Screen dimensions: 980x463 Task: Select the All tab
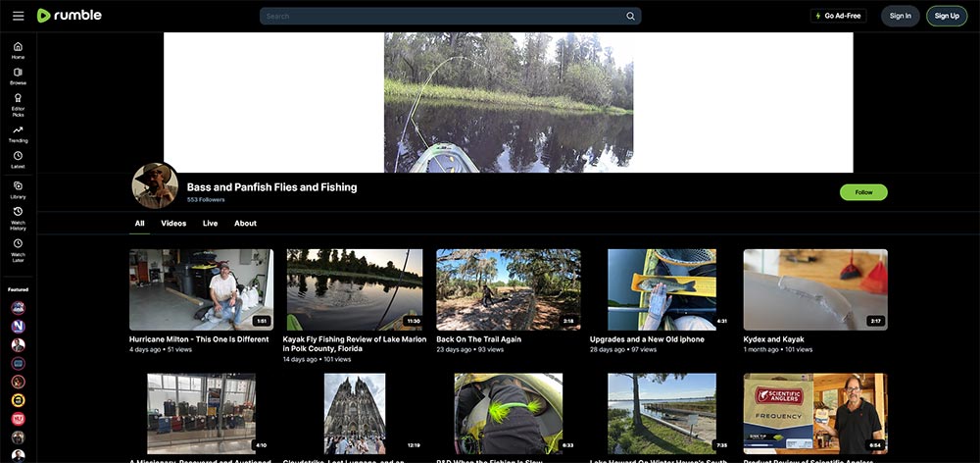tap(139, 224)
